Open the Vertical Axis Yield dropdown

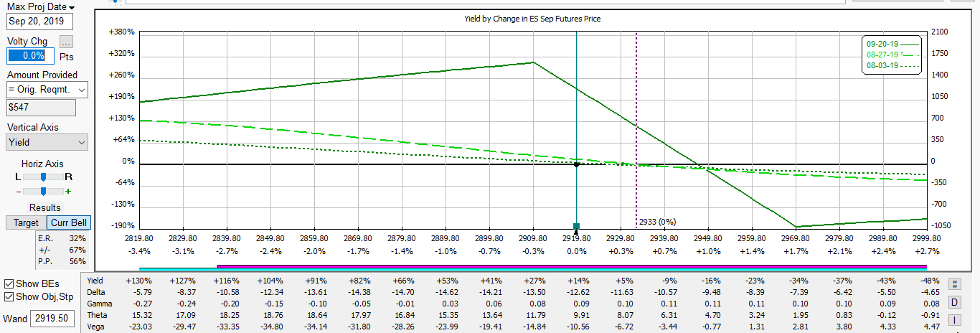pyautogui.click(x=46, y=142)
